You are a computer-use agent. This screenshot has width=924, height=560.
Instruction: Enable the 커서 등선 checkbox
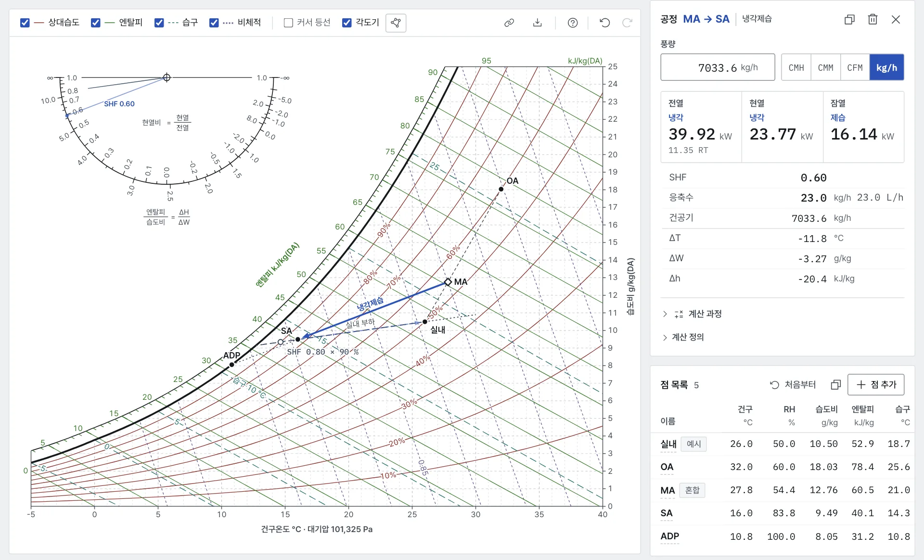(288, 23)
